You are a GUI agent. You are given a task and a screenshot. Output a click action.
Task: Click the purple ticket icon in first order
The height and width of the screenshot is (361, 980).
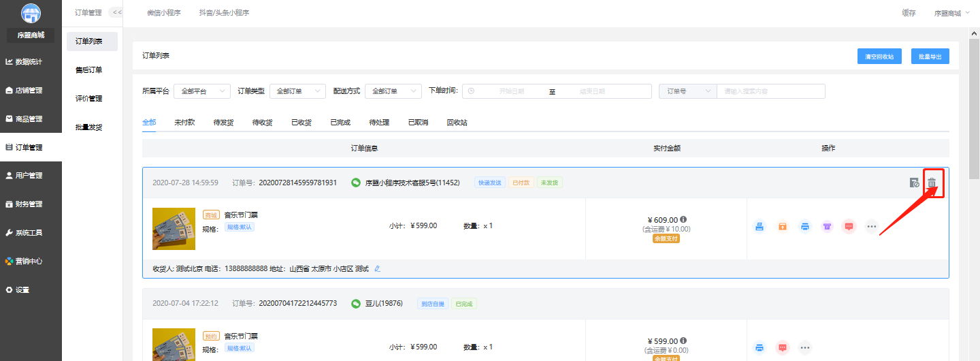coord(827,227)
